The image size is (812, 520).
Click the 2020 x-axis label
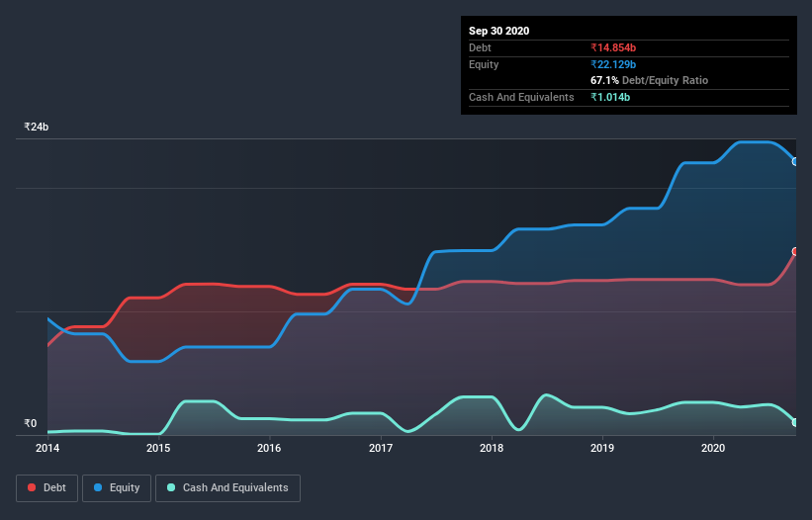[713, 448]
